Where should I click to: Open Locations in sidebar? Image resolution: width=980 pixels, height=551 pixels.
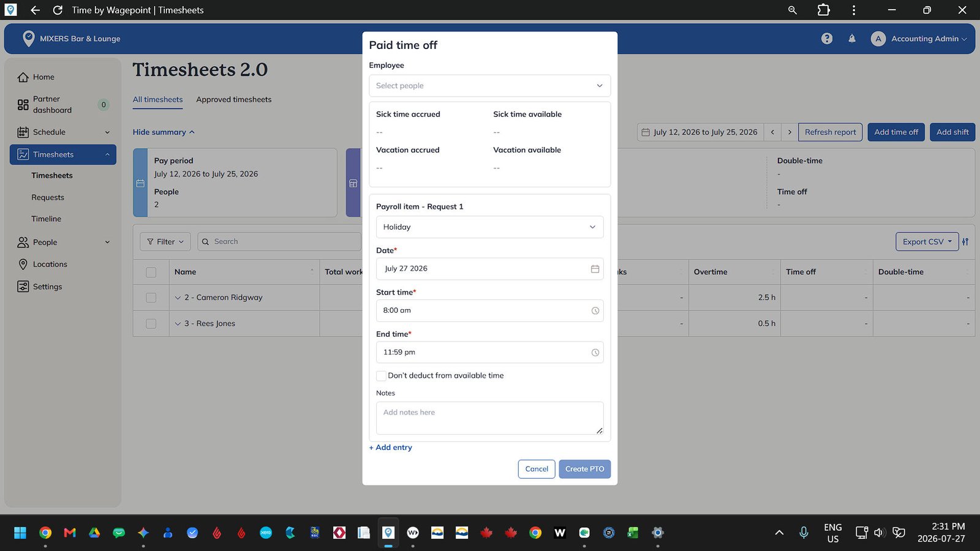click(50, 264)
